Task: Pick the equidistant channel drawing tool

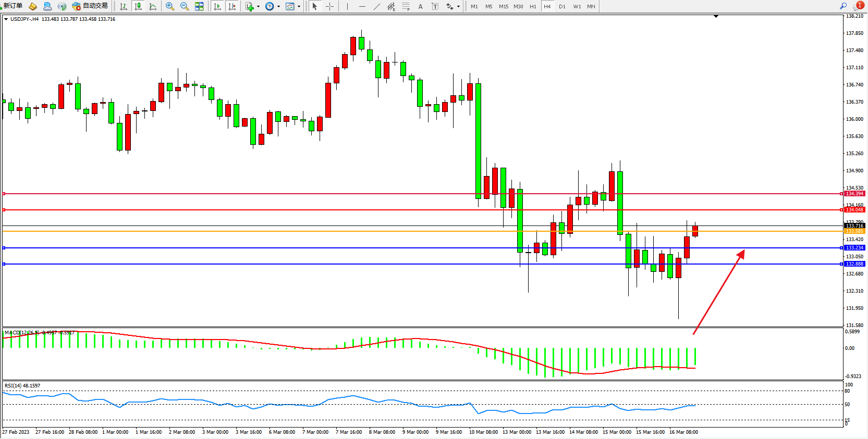Action: tap(391, 6)
